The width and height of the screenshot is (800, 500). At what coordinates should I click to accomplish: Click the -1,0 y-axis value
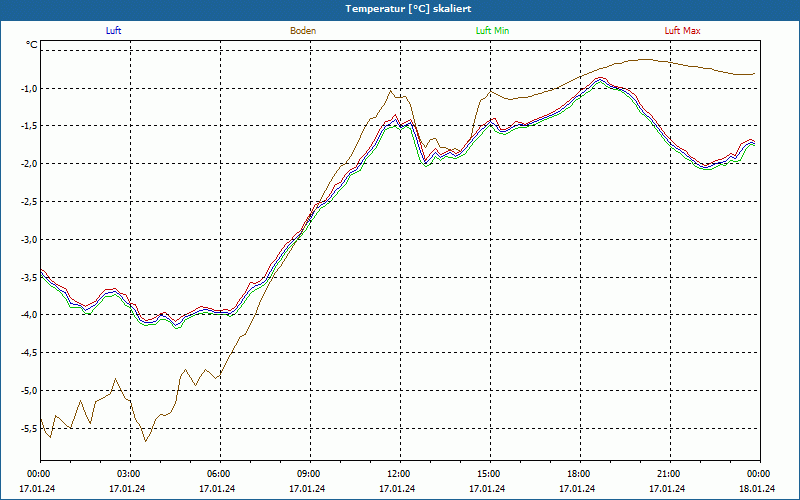pos(29,88)
